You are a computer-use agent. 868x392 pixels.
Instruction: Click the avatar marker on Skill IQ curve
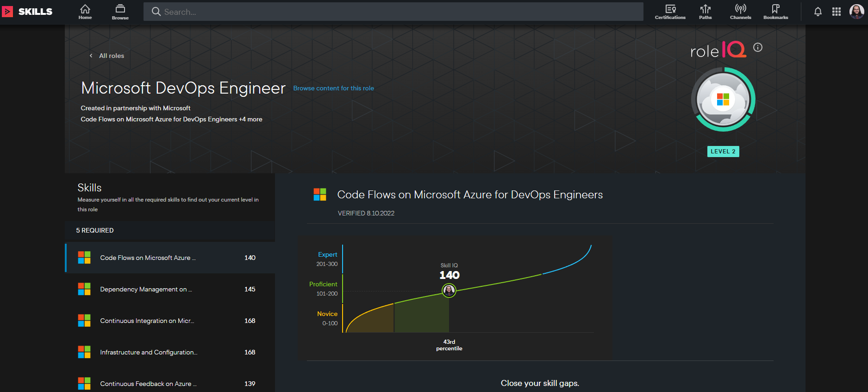449,291
